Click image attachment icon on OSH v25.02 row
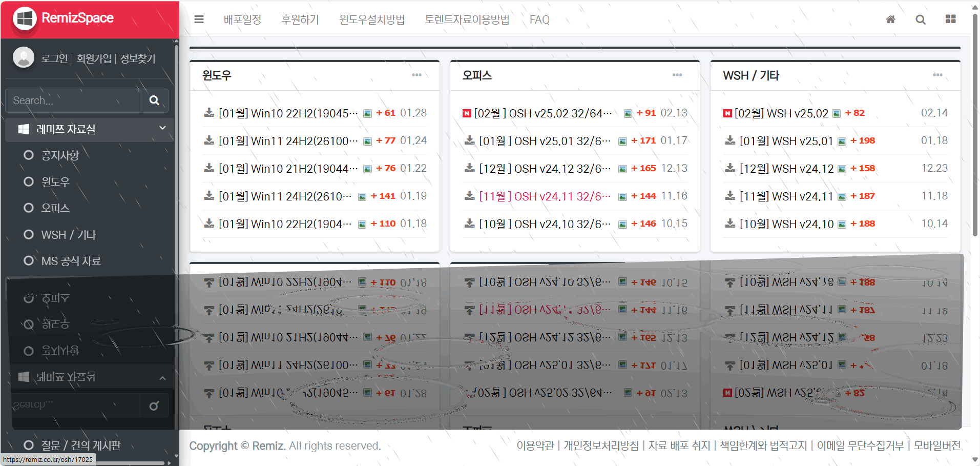 click(628, 113)
